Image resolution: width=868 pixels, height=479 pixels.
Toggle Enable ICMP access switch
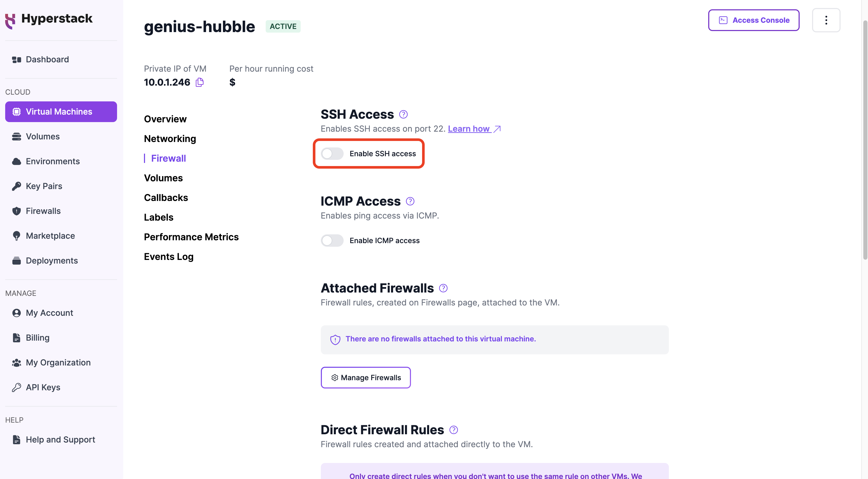coord(332,240)
